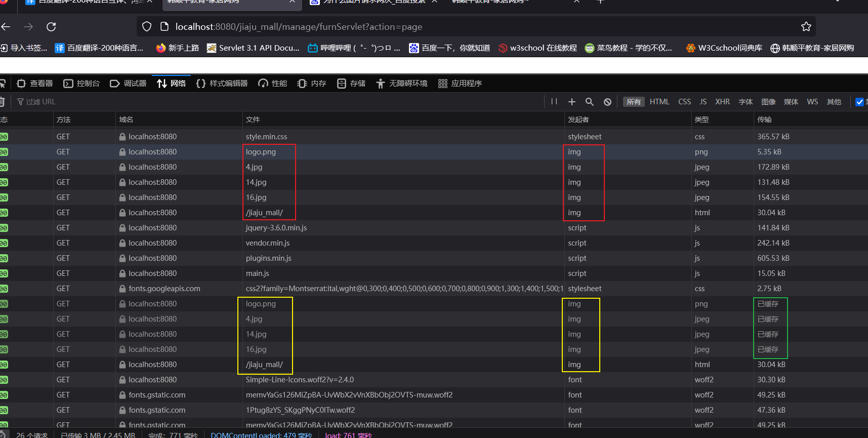Click the 605.53 kB transfer size cell
Viewport: 868px width, 438px height.
coord(811,258)
